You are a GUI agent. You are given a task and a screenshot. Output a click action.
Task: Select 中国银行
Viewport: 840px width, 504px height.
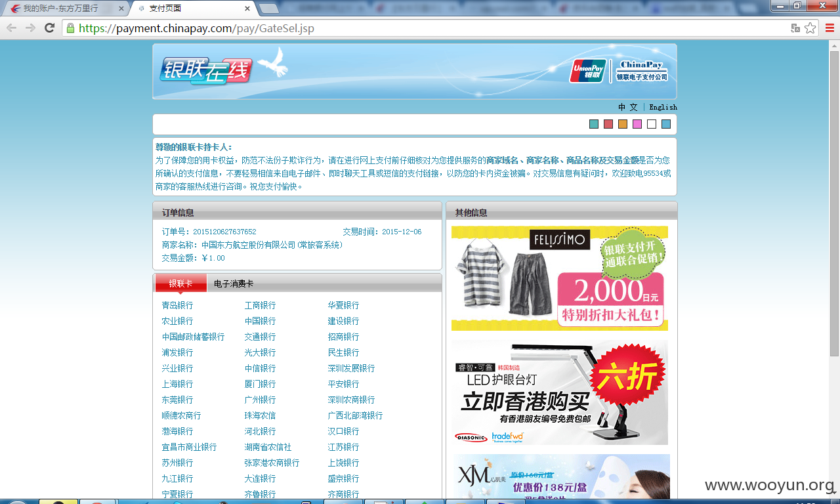tap(260, 321)
